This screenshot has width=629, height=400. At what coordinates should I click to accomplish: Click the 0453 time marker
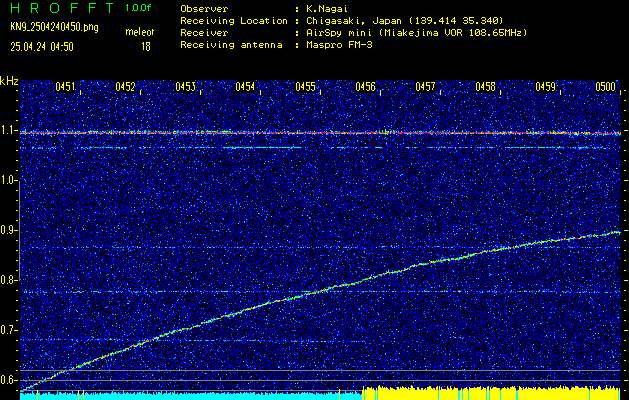click(185, 87)
